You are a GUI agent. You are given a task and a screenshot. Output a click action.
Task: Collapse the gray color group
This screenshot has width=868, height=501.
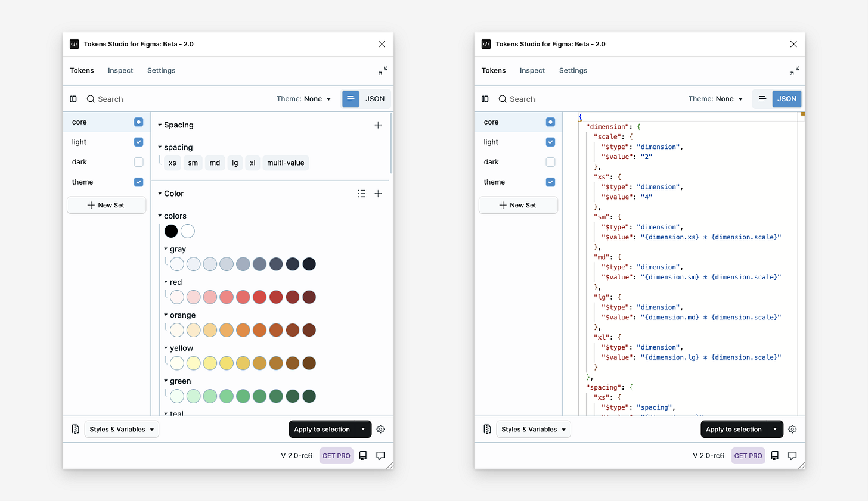tap(166, 249)
